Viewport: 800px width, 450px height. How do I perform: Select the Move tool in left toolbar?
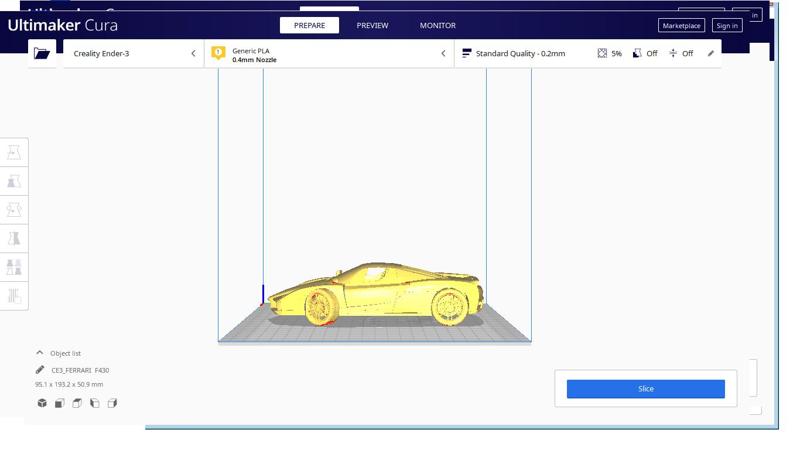tap(14, 153)
